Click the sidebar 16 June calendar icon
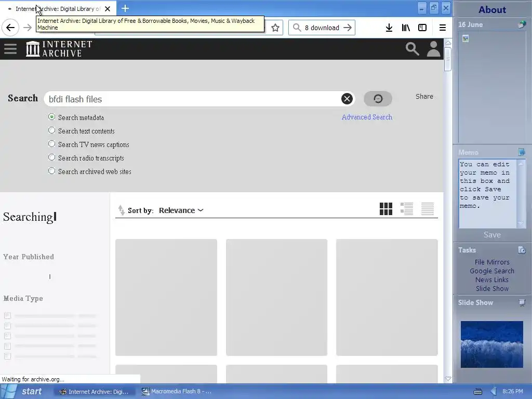Viewport: 532px width, 399px height. pos(522,24)
